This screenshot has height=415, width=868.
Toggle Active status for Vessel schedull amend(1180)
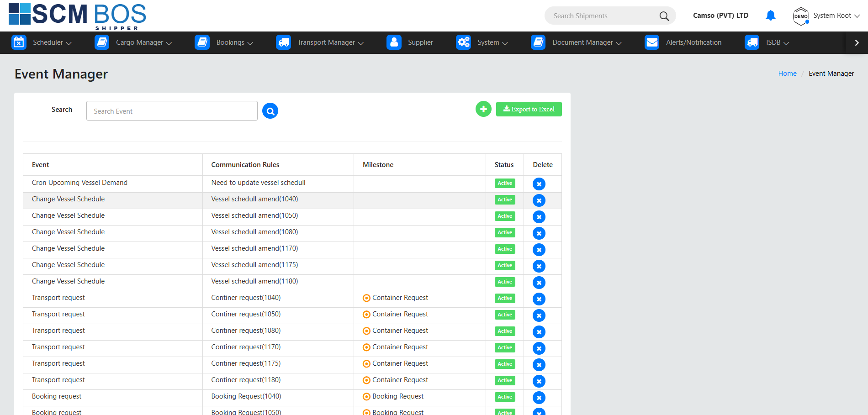[x=505, y=282]
